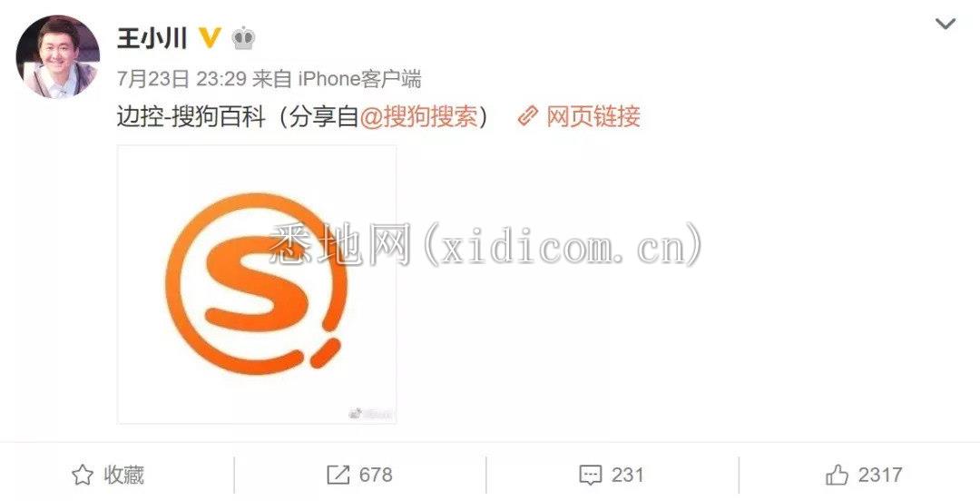The height and width of the screenshot is (501, 980).
Task: Click the iPhone客户端 source link
Action: pos(358,79)
